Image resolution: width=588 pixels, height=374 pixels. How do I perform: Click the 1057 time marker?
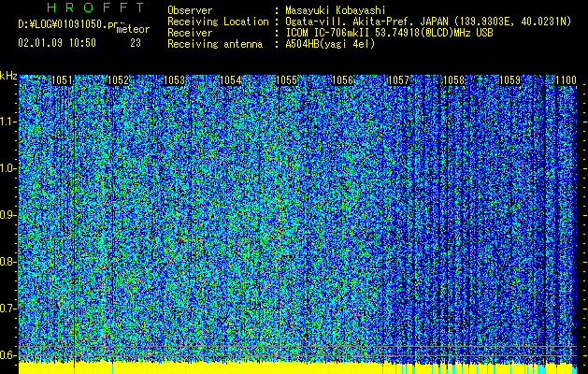point(398,80)
